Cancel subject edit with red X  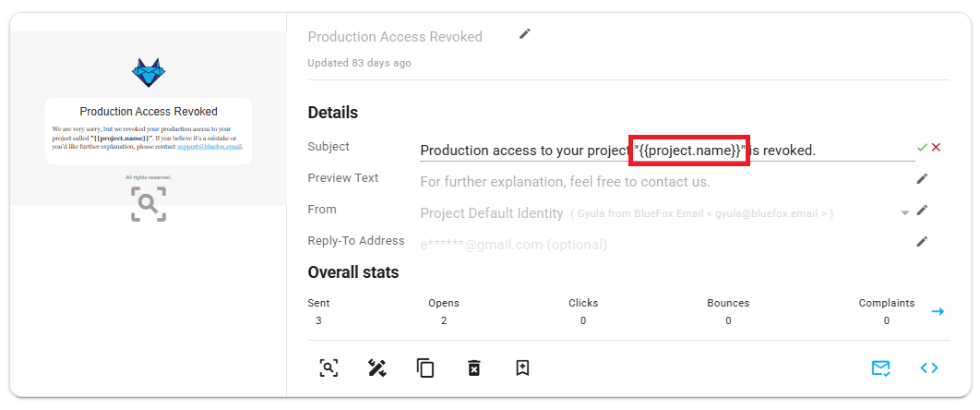pyautogui.click(x=936, y=148)
